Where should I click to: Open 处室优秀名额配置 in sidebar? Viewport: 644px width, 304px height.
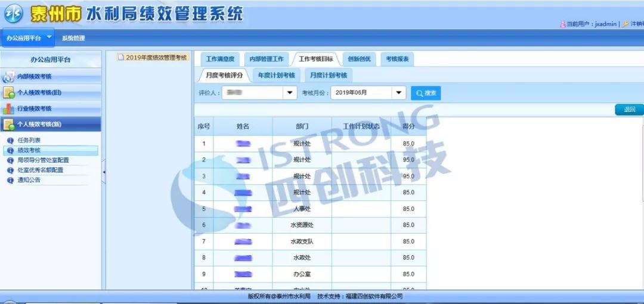click(x=41, y=170)
